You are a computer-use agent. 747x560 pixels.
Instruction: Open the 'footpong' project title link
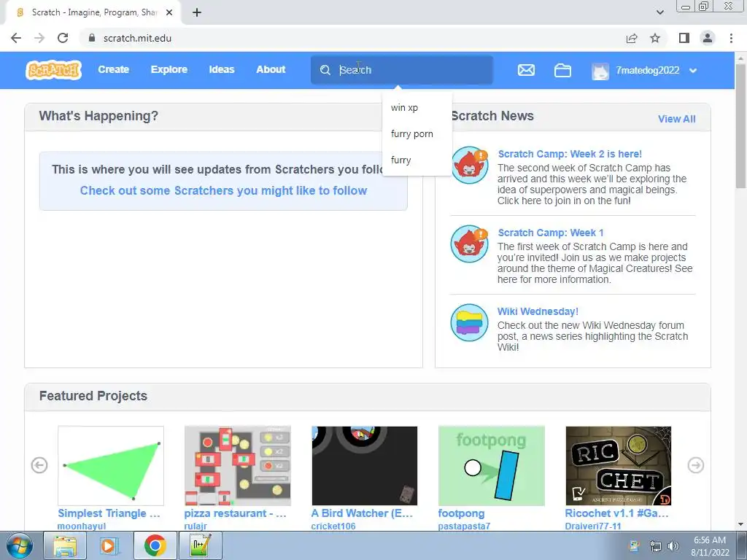click(x=461, y=513)
